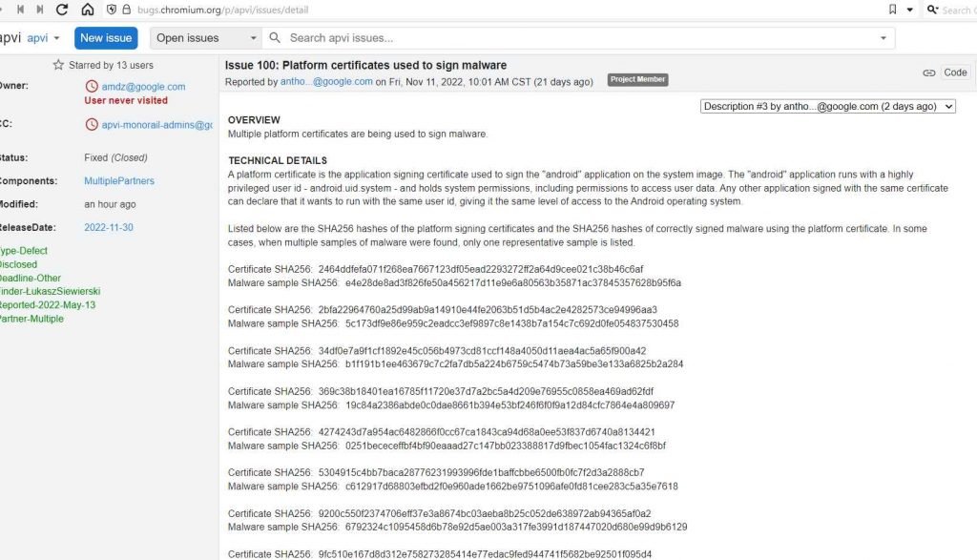
Task: Click the browser reload icon
Action: click(62, 10)
